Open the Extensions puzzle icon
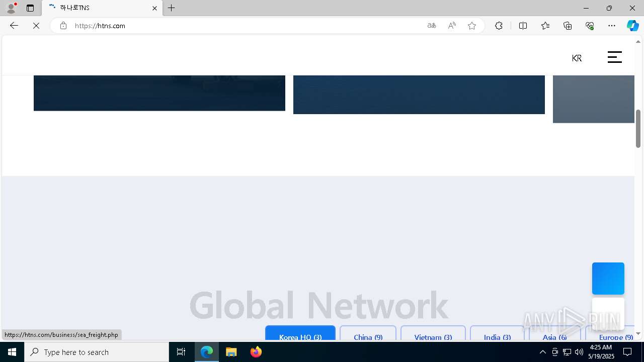644x362 pixels. point(499,26)
